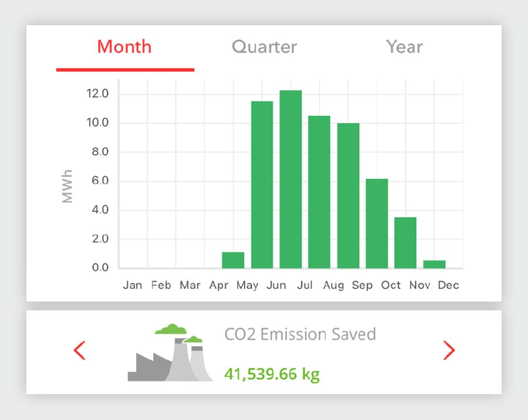Screen dimensions: 528x420
Task: Click the right red arrow chevron
Action: coord(449,351)
